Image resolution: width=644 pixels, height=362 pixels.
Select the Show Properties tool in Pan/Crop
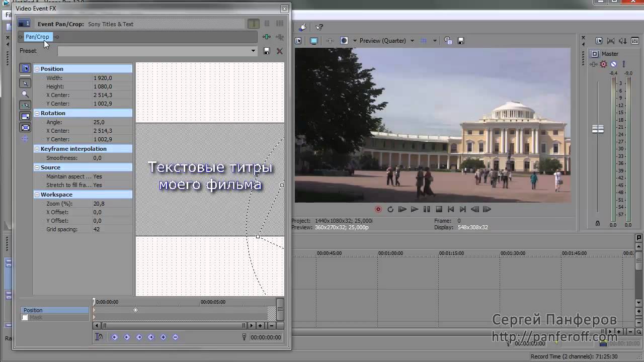[25, 68]
